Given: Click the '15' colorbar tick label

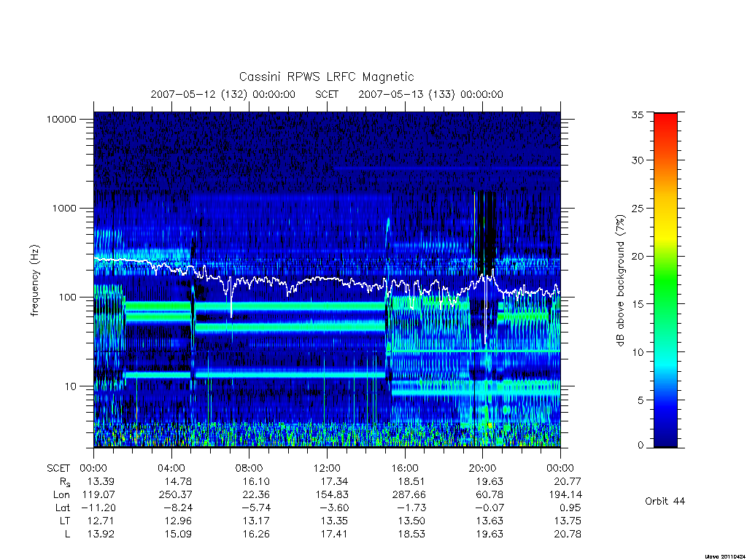Looking at the screenshot, I should (x=637, y=304).
